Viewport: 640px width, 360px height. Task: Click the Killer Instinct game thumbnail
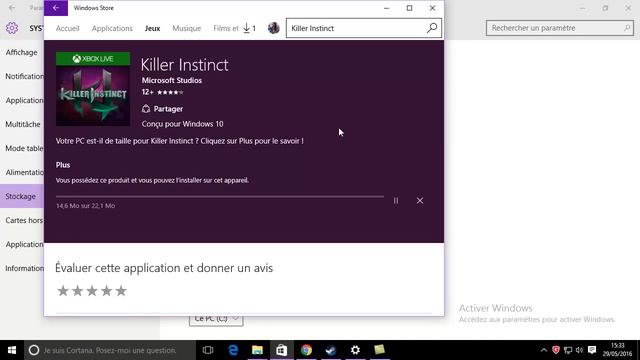pos(93,89)
